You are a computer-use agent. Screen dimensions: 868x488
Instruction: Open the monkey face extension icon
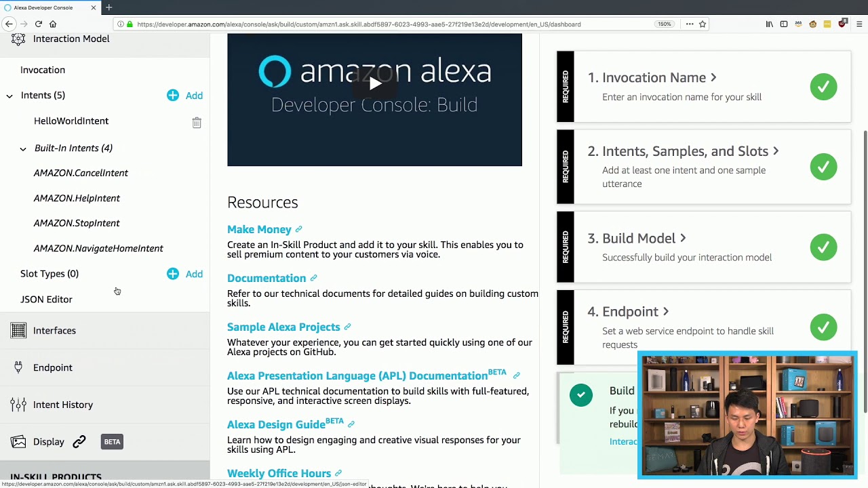pyautogui.click(x=812, y=24)
